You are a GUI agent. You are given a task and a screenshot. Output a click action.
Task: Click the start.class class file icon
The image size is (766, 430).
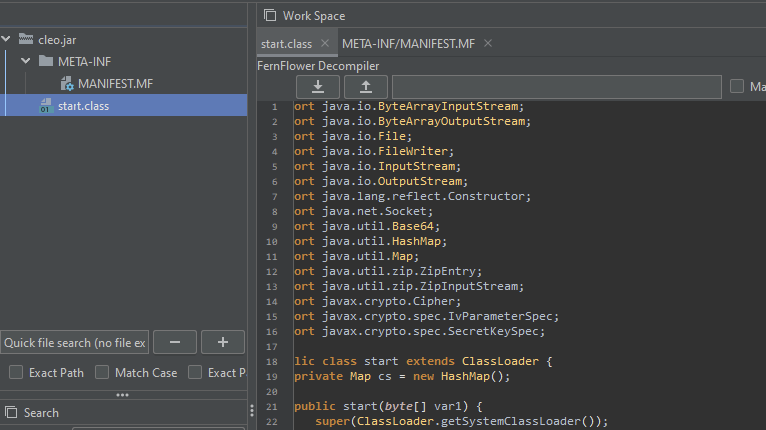point(46,106)
